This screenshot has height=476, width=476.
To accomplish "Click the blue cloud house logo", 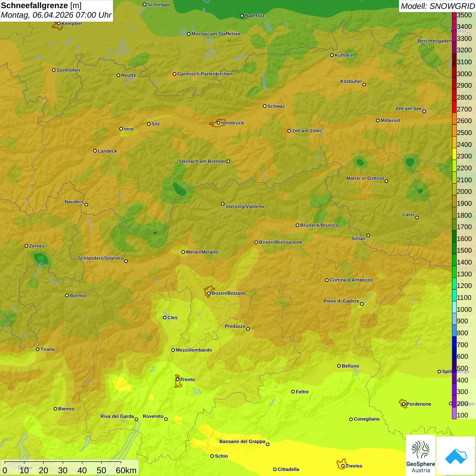I will (456, 456).
